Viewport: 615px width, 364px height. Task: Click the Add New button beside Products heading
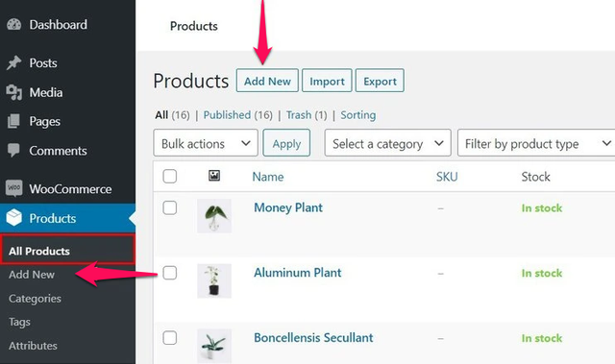tap(267, 81)
